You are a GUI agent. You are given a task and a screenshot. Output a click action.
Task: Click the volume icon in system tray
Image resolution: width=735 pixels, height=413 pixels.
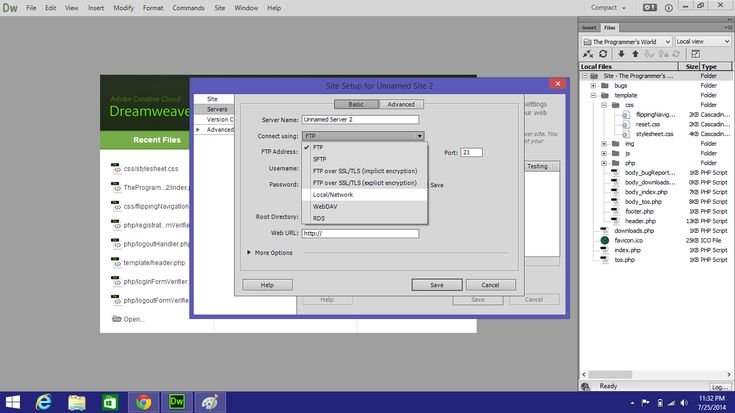[x=684, y=403]
